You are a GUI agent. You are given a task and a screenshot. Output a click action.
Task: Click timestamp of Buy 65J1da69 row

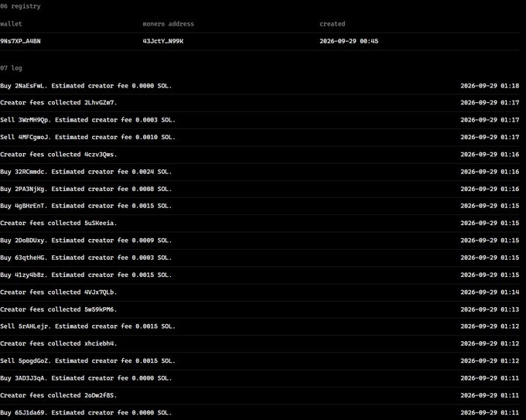pos(490,412)
